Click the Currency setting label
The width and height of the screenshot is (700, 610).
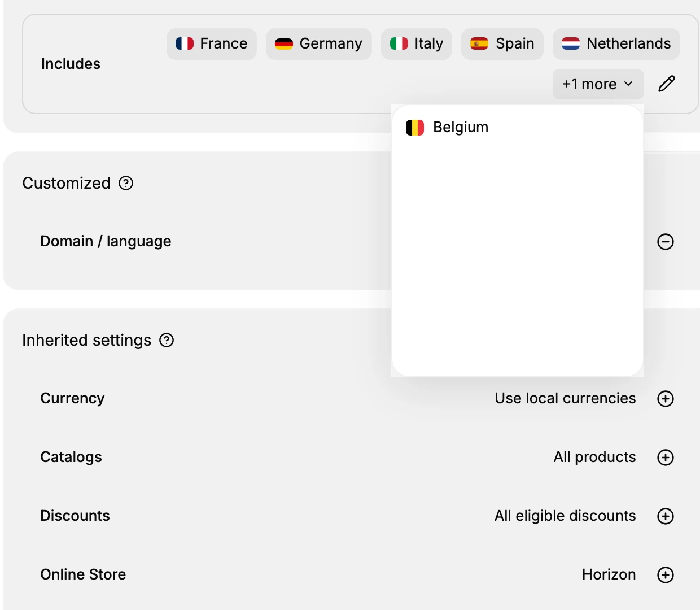(72, 398)
